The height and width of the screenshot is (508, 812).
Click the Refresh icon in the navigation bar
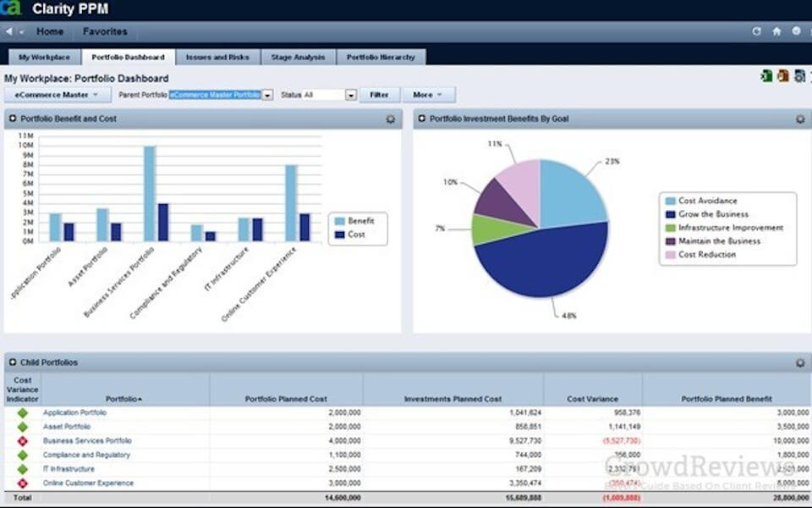point(756,30)
